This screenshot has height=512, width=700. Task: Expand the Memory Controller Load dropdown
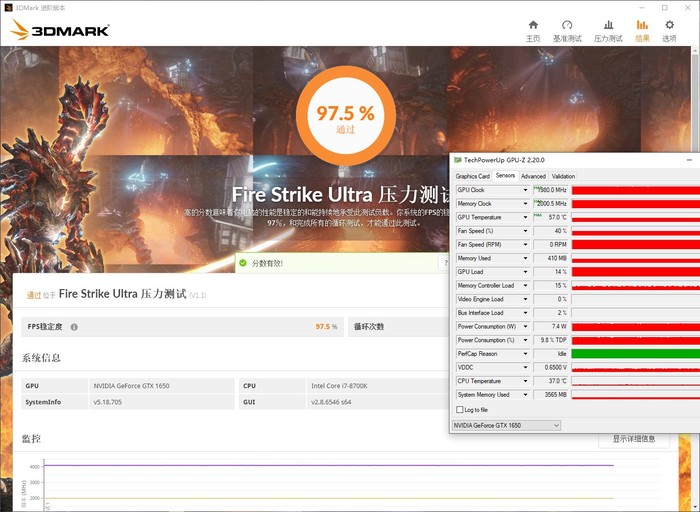coord(525,285)
